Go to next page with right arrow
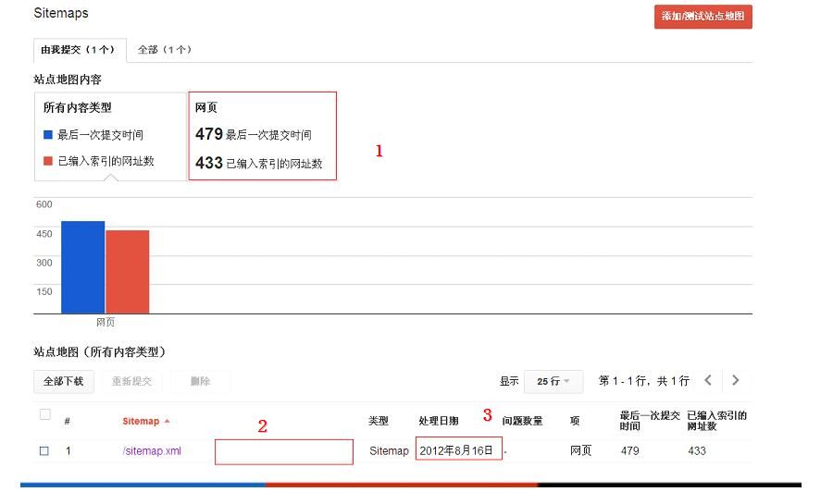Image resolution: width=833 pixels, height=504 pixels. (x=736, y=380)
